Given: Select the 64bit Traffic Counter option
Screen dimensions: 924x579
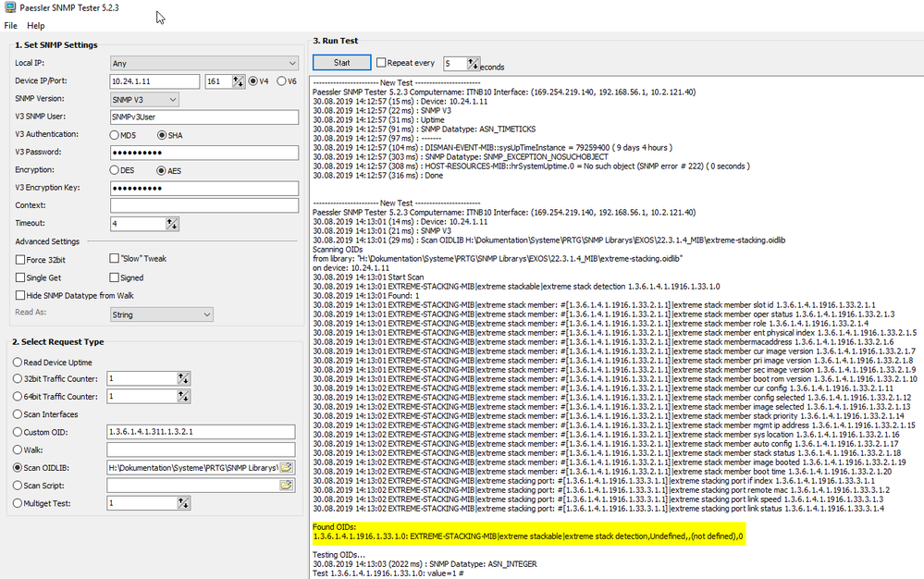Looking at the screenshot, I should click(x=18, y=397).
